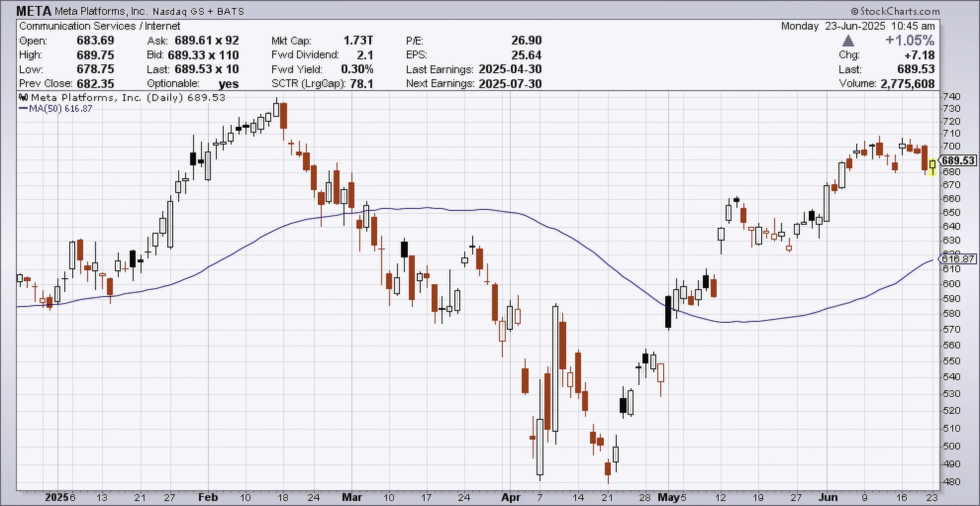980x506 pixels.
Task: Click the 'Monday 23-Jun-2025 10:45 am' timestamp
Action: click(x=858, y=26)
